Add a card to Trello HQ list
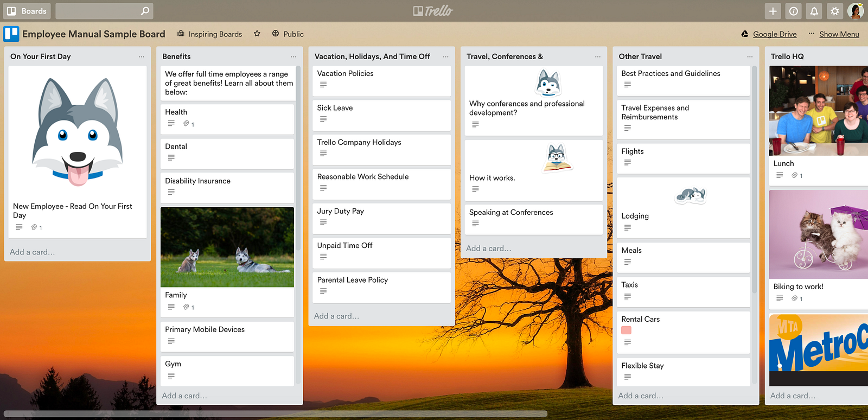Screen dimensions: 868x420 (793, 396)
